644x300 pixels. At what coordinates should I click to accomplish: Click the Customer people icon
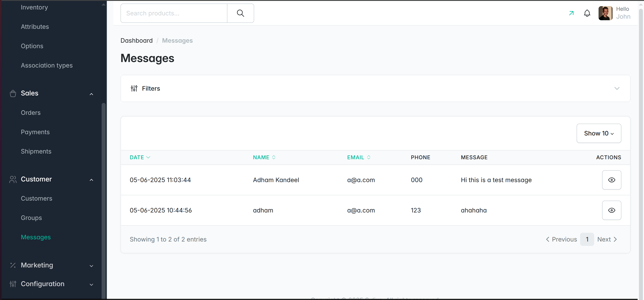[13, 179]
